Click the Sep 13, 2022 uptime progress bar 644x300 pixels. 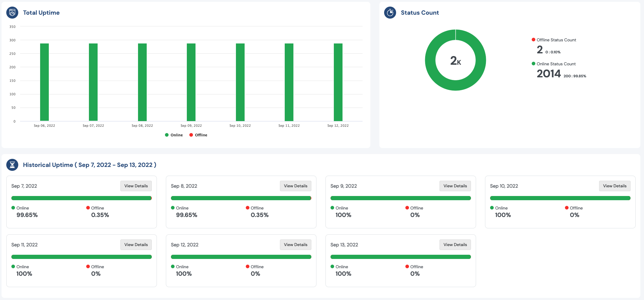(x=401, y=257)
